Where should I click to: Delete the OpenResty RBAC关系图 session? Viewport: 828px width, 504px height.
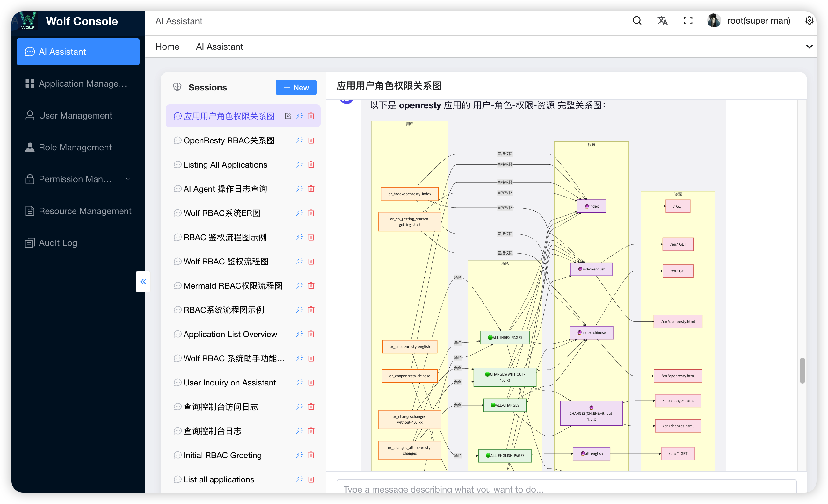click(x=311, y=140)
